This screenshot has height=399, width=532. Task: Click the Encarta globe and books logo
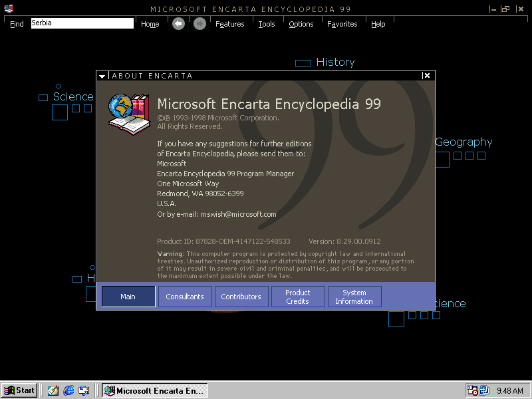pos(129,114)
